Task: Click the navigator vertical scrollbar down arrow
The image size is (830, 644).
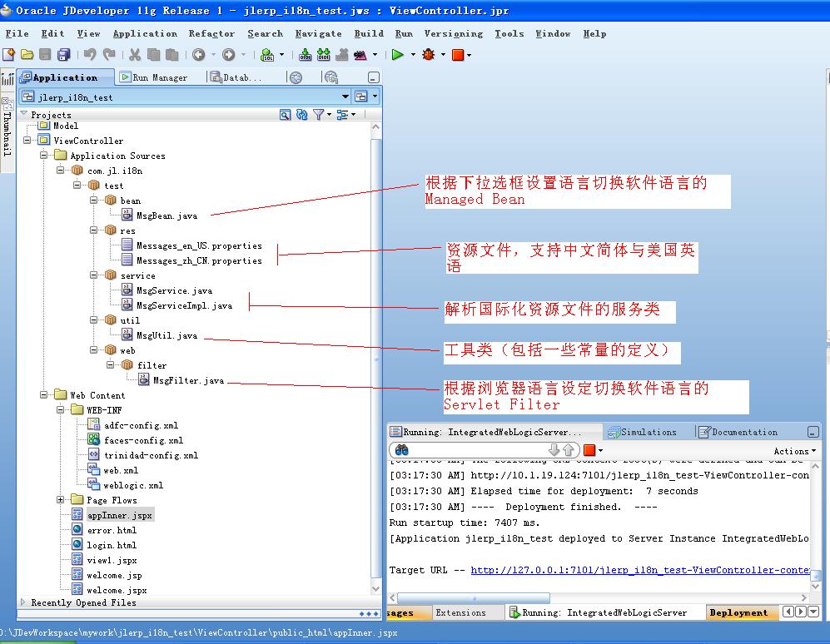Action: (375, 588)
